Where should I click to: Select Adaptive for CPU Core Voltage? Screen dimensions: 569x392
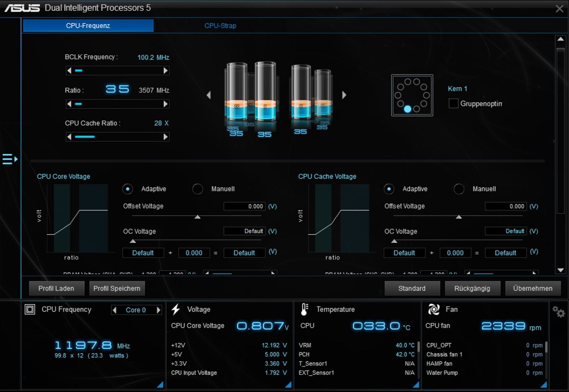point(128,189)
